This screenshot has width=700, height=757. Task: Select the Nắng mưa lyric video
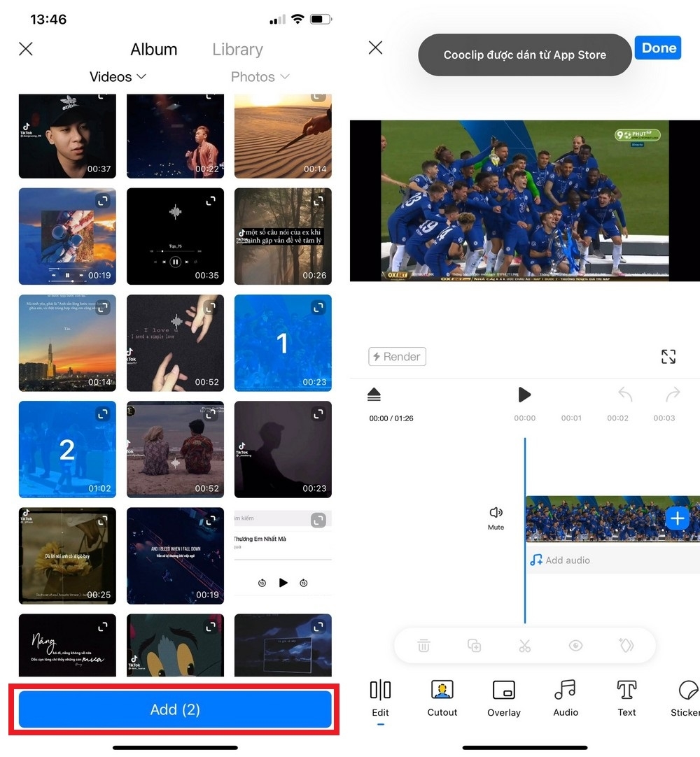pos(67,645)
